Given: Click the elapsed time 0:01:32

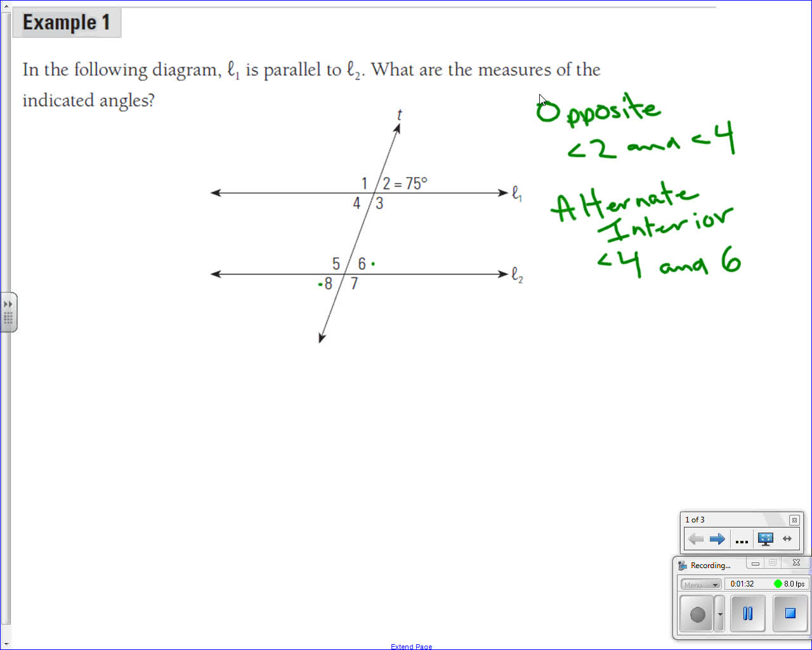Looking at the screenshot, I should click(x=742, y=584).
